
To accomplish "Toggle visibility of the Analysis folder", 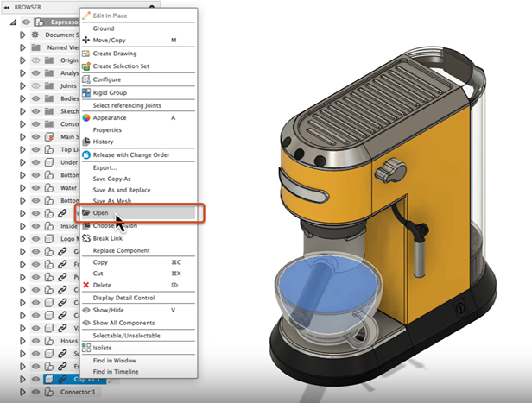I will 35,72.
